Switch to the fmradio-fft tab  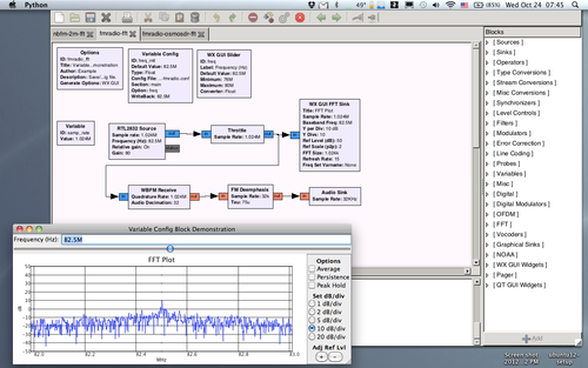(114, 33)
